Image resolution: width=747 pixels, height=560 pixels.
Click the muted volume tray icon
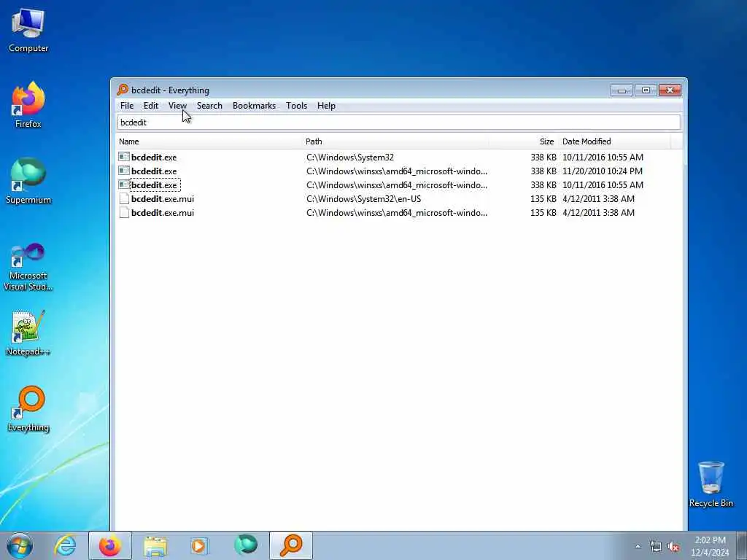tap(673, 547)
